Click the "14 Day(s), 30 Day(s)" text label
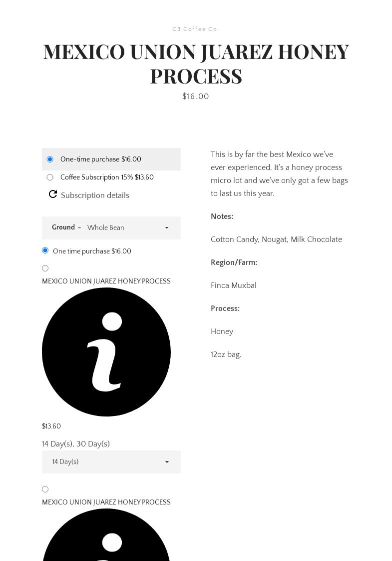This screenshot has width=392, height=561. (x=76, y=444)
